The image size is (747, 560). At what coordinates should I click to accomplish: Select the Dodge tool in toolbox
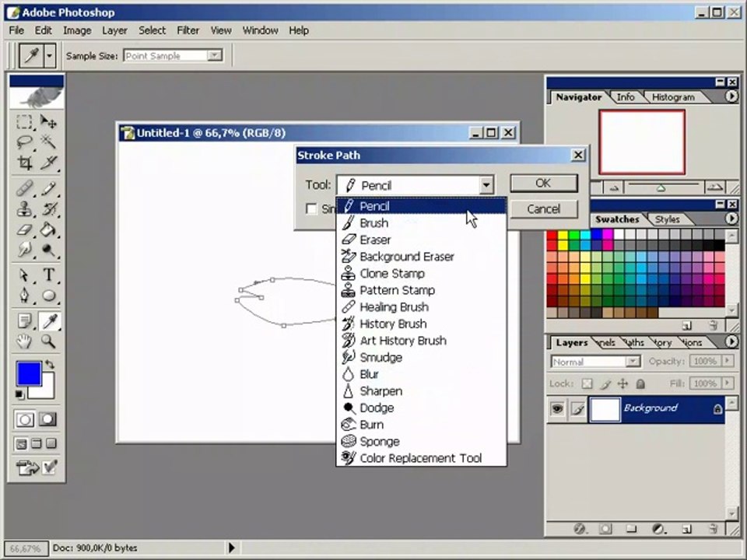[48, 250]
